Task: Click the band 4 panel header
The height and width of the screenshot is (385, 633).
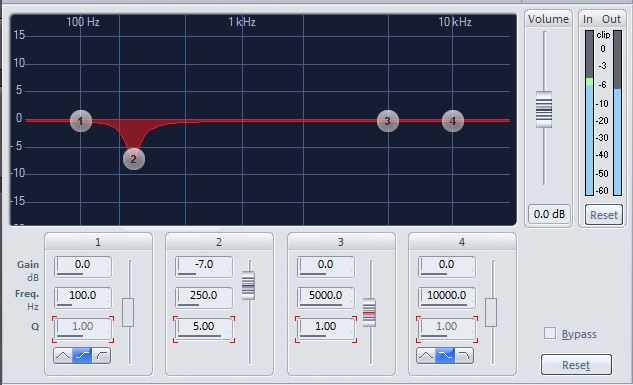Action: (x=462, y=242)
